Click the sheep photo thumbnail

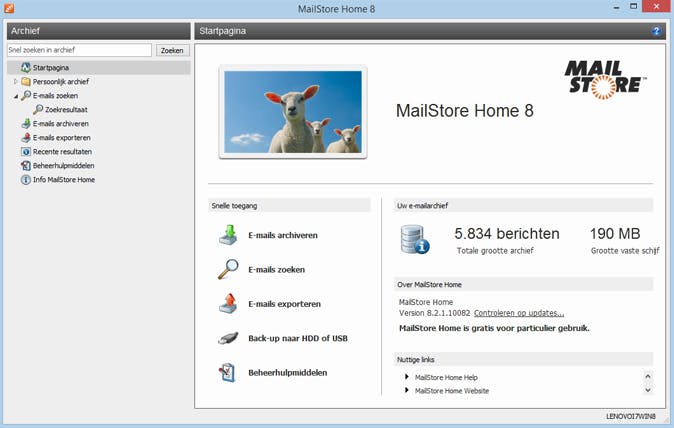coord(293,112)
